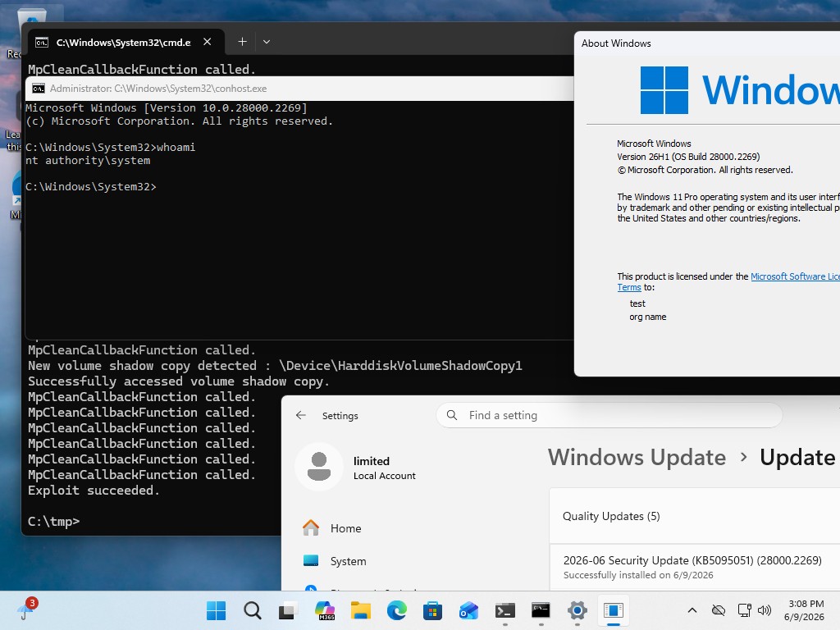
Task: Click the Home house icon in Settings
Action: tap(311, 527)
